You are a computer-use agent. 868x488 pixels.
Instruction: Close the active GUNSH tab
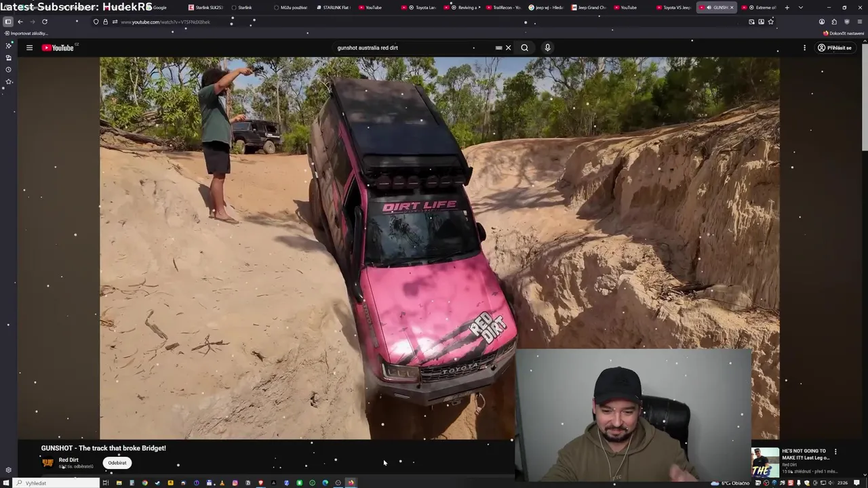732,7
